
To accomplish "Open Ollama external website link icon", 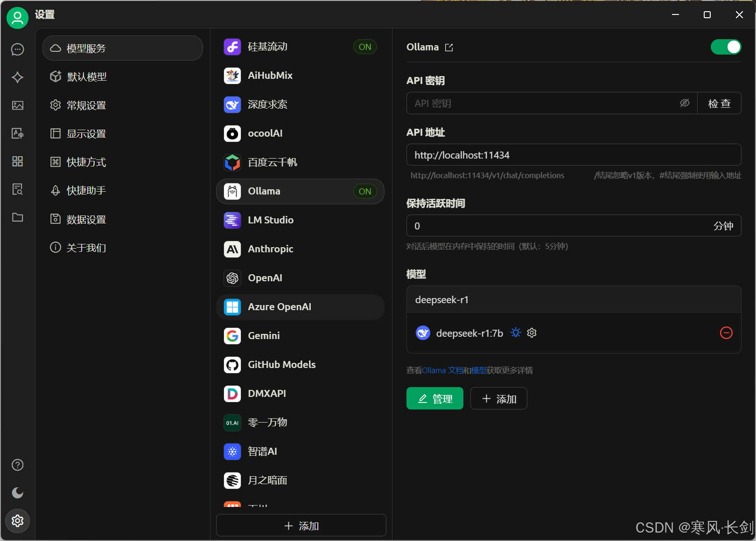I will (x=449, y=48).
